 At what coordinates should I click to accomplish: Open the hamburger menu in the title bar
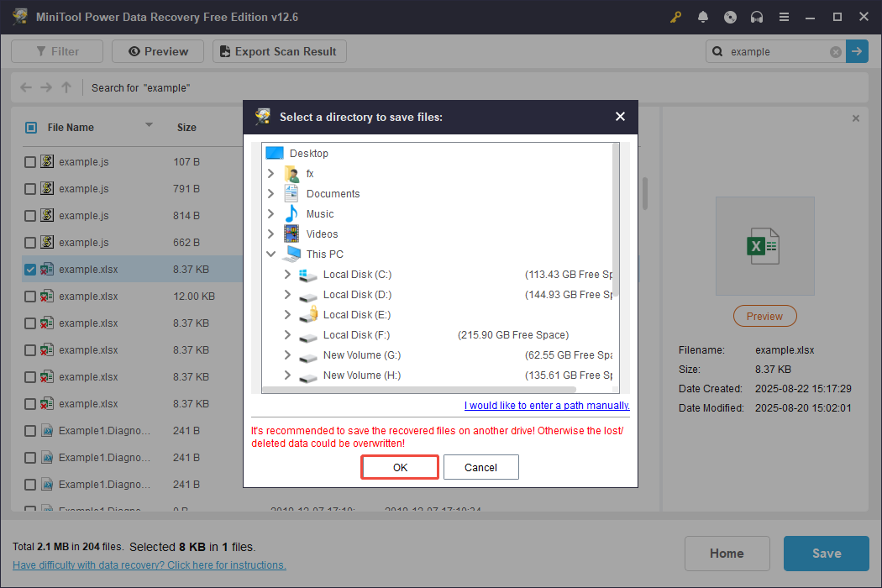pos(784,16)
